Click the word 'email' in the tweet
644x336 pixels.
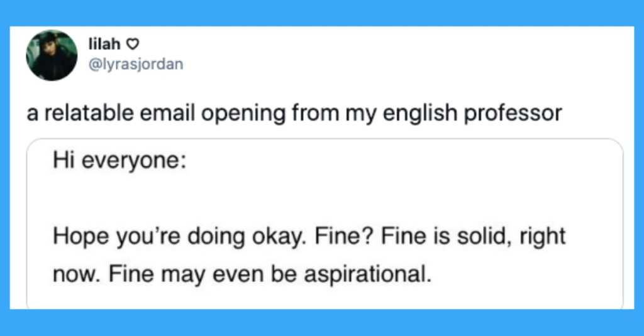pyautogui.click(x=167, y=113)
